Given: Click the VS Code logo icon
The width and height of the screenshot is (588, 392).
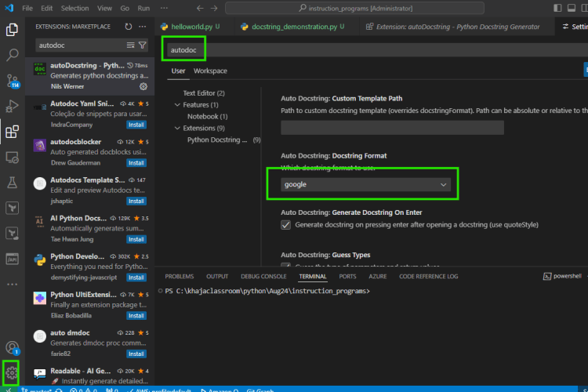Looking at the screenshot, I should (x=9, y=8).
